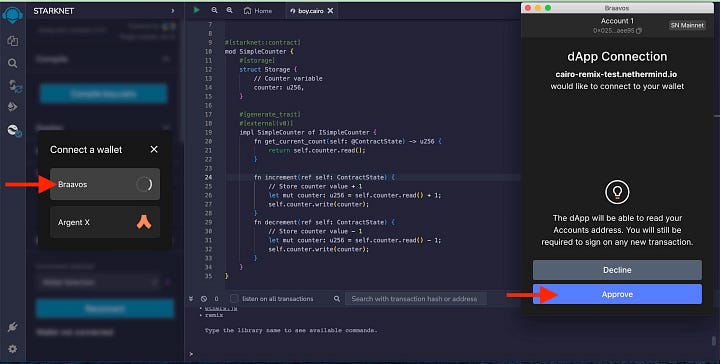720x364 pixels.
Task: Click the transaction hash search field
Action: point(415,299)
